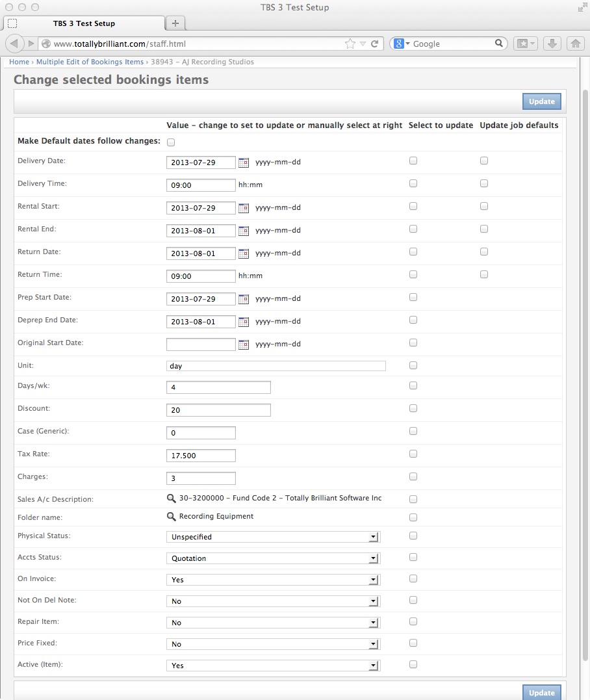The width and height of the screenshot is (590, 700).
Task: Go to browser home page icon
Action: coord(576,44)
